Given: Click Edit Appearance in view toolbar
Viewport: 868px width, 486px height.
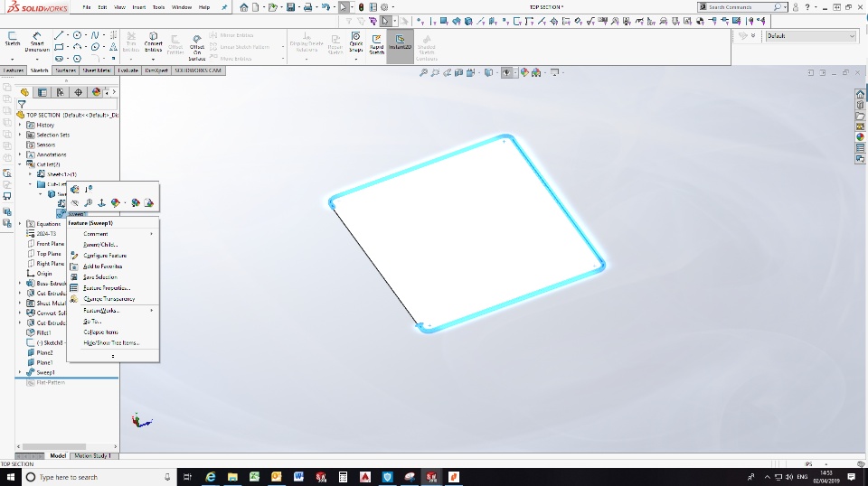Looking at the screenshot, I should click(524, 72).
